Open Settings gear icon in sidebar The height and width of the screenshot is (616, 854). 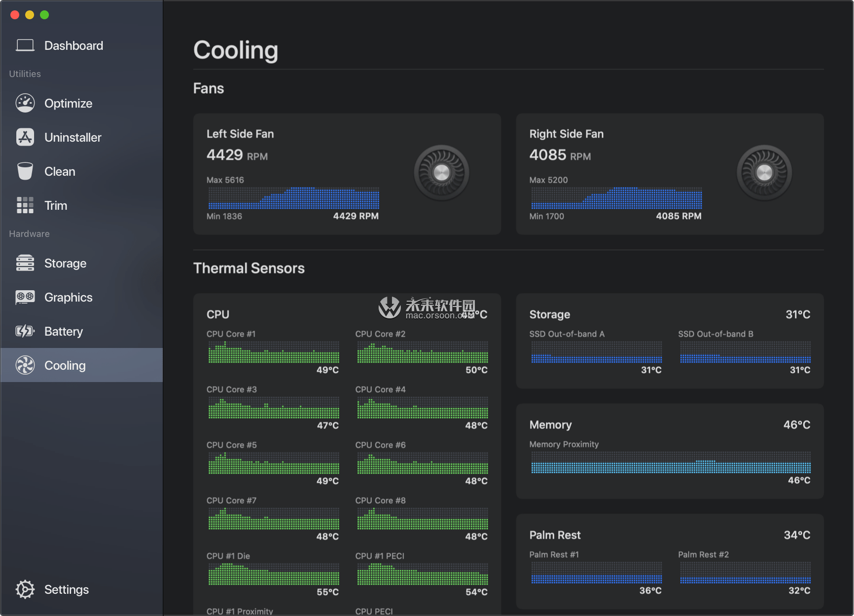tap(25, 589)
